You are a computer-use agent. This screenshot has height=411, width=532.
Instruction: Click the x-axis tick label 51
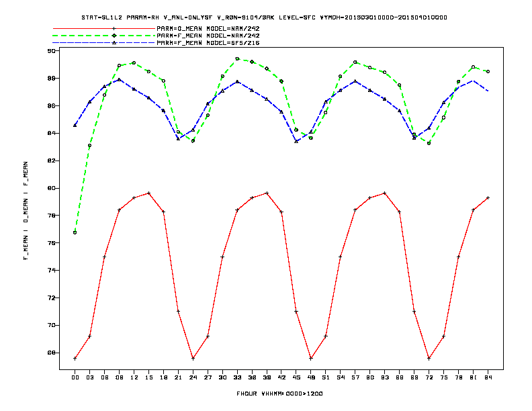(x=326, y=377)
